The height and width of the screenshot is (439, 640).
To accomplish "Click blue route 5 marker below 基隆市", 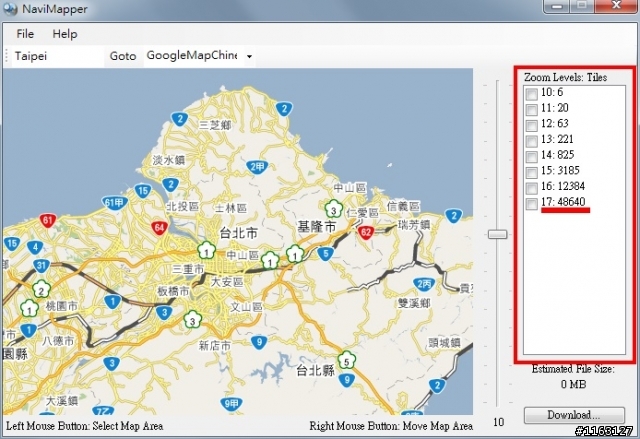I will (325, 254).
